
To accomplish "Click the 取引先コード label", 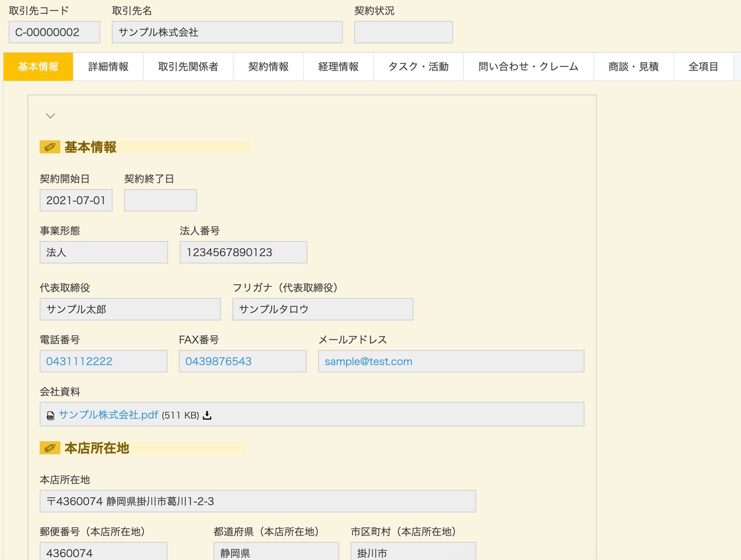I will (x=39, y=11).
